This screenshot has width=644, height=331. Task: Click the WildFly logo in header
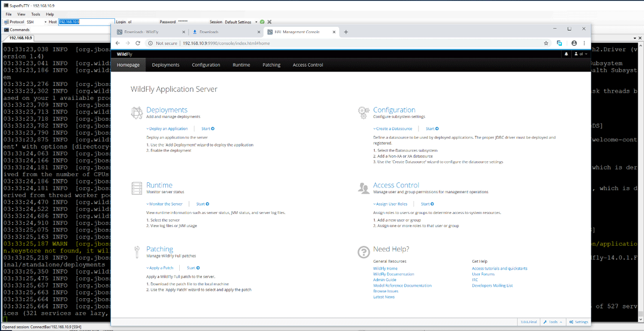coord(125,54)
